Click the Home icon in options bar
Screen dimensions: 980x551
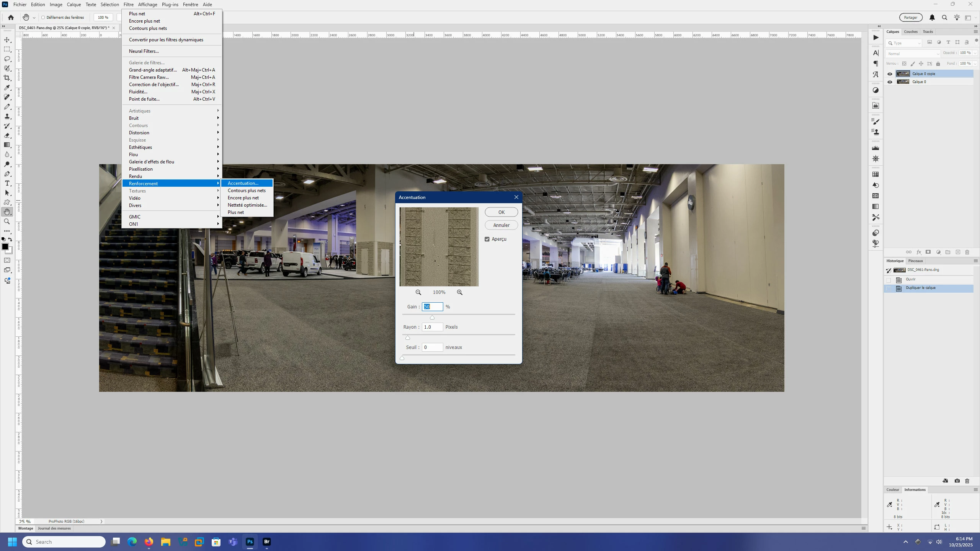click(x=11, y=17)
